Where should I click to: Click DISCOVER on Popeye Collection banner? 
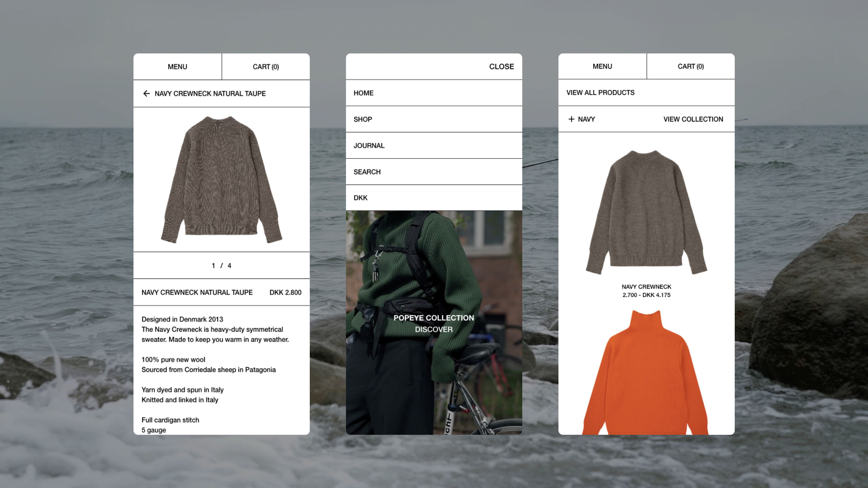click(x=434, y=329)
